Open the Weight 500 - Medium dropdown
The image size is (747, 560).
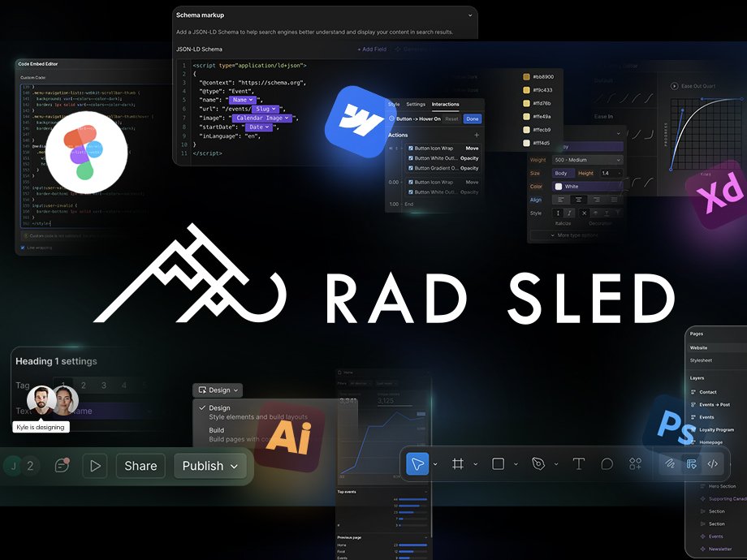pyautogui.click(x=587, y=160)
